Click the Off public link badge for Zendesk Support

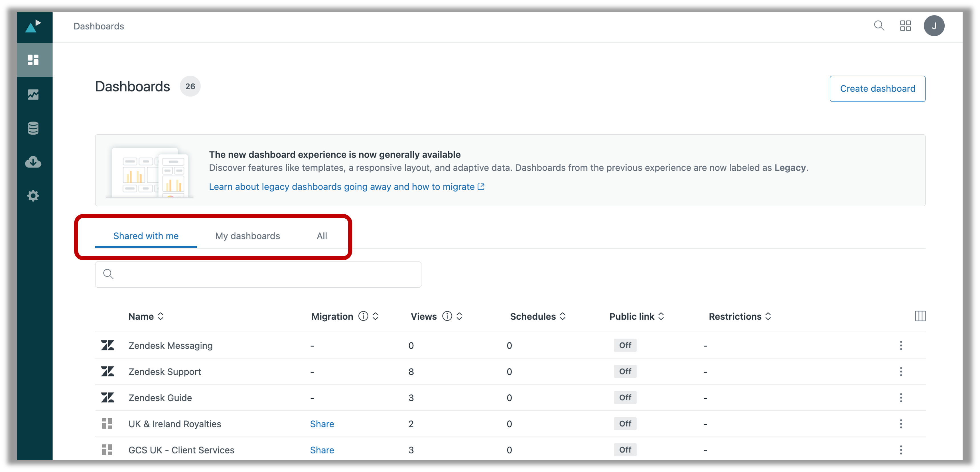(625, 372)
